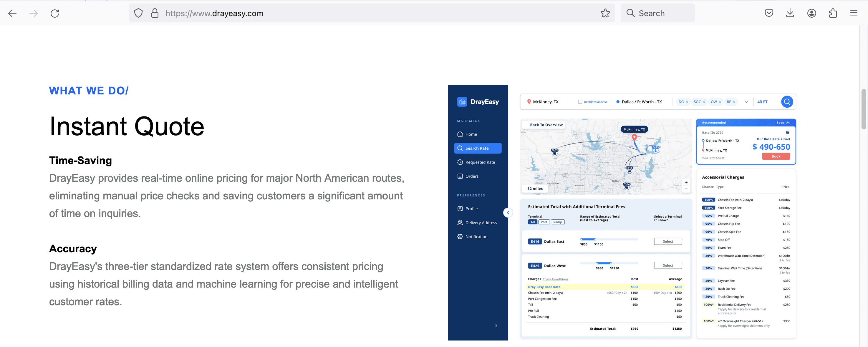Click the Save download icon
Image resolution: width=868 pixels, height=347 pixels.
(x=787, y=123)
